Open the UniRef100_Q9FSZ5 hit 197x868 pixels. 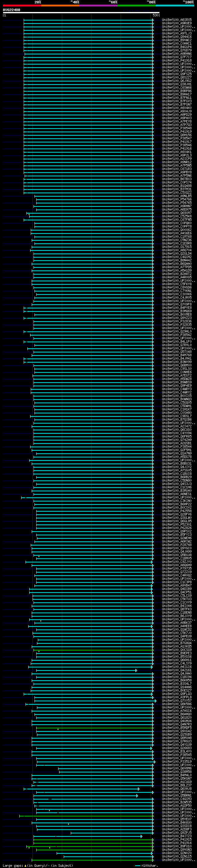pos(177,74)
